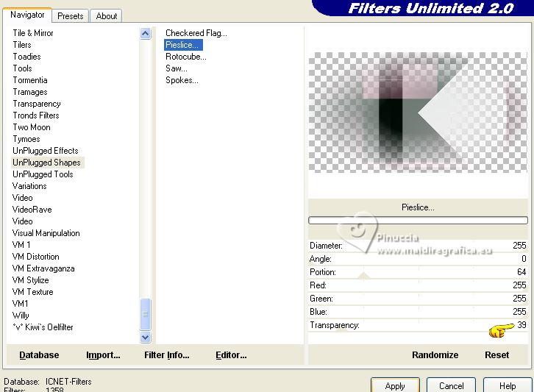Click the category list scrollbar thumb
This screenshot has width=534, height=392.
tap(146, 314)
